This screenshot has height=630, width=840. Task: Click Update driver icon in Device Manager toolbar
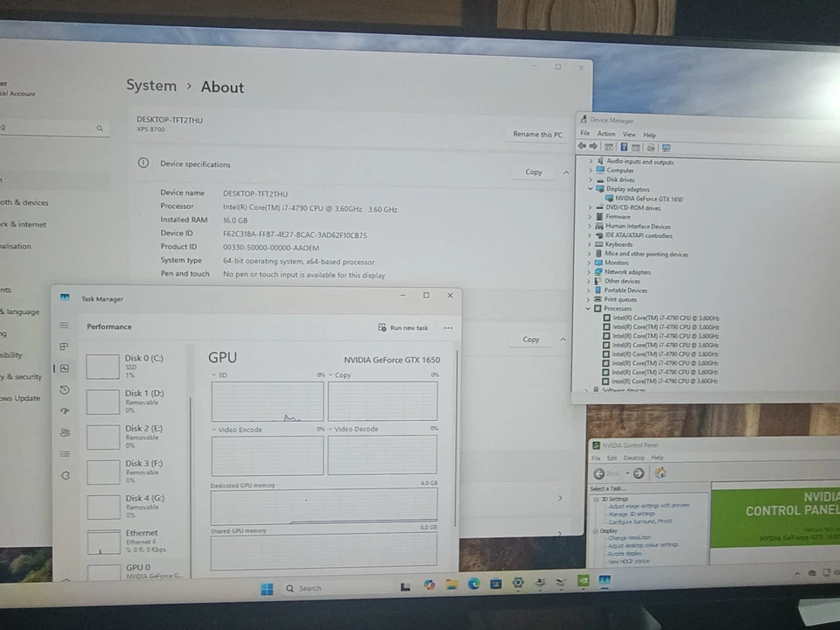tap(650, 147)
